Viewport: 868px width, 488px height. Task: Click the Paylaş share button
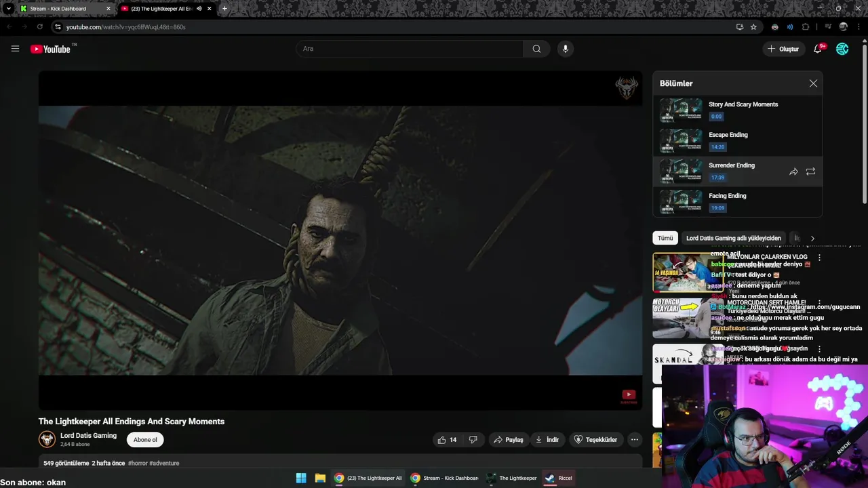click(x=509, y=440)
